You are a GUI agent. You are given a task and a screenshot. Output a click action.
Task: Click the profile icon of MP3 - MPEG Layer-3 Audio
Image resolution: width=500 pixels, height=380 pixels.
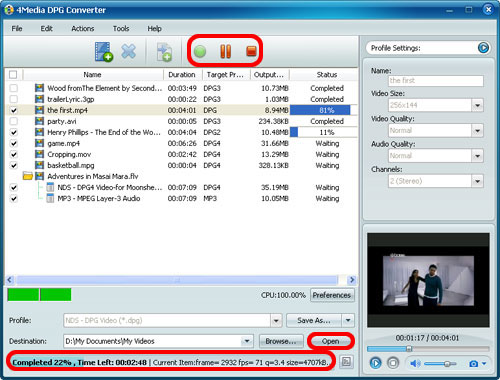coord(50,198)
